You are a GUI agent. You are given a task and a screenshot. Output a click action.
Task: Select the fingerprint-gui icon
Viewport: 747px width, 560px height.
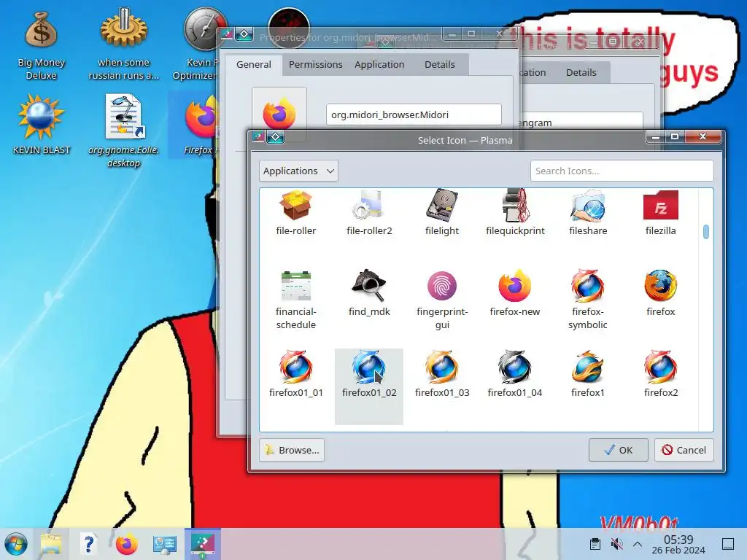click(442, 286)
